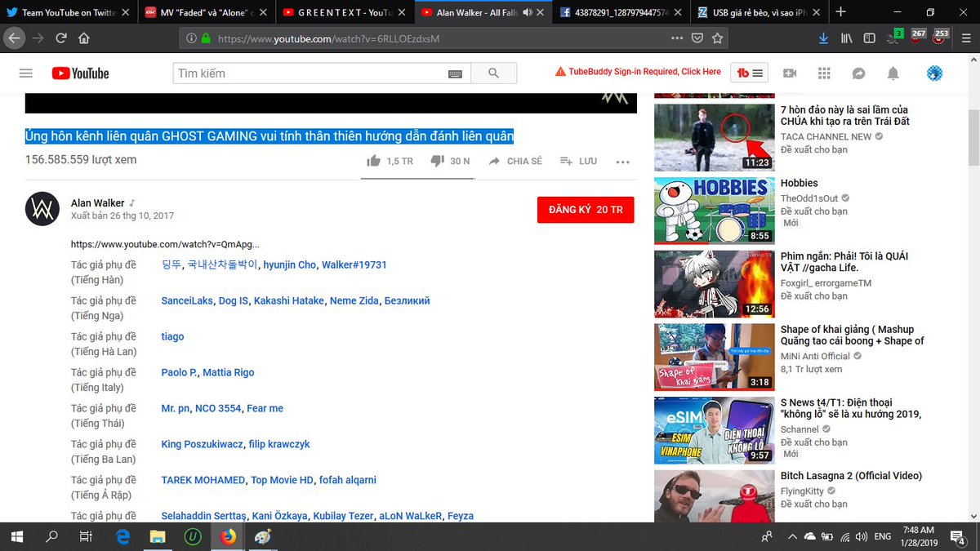
Task: Like the video with thumbs-up 1,5 TR
Action: [390, 161]
